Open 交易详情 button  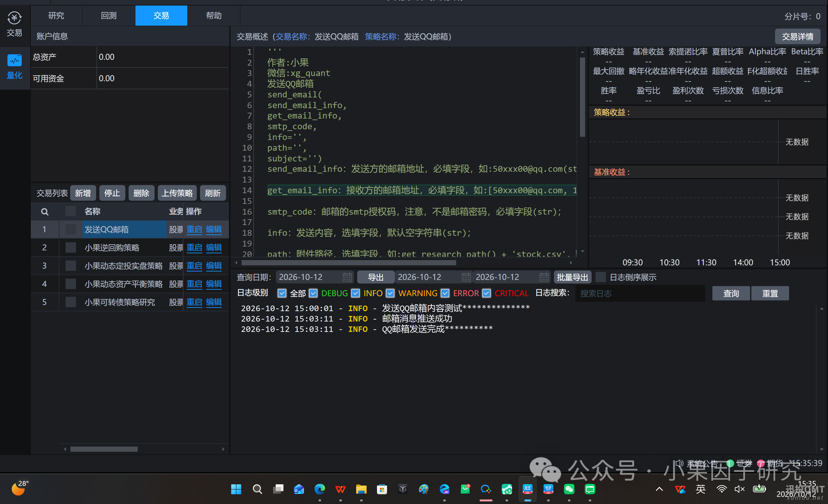[x=798, y=36]
